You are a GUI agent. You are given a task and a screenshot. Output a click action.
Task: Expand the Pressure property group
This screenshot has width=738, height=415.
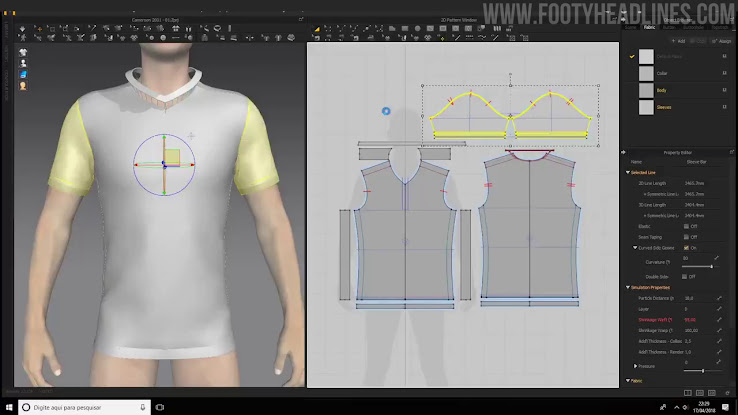point(635,366)
